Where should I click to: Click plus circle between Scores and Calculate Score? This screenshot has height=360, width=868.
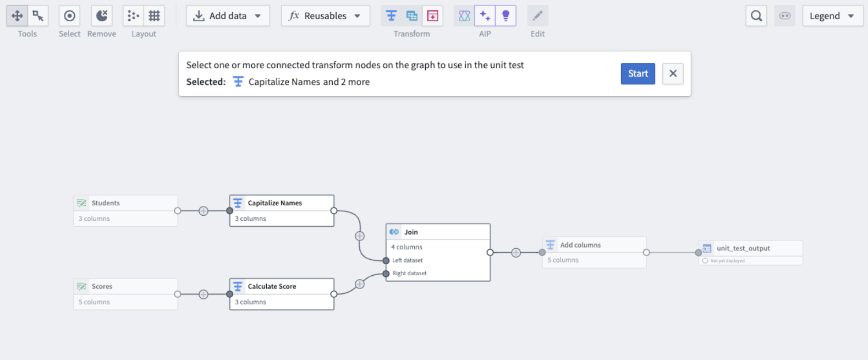[204, 294]
